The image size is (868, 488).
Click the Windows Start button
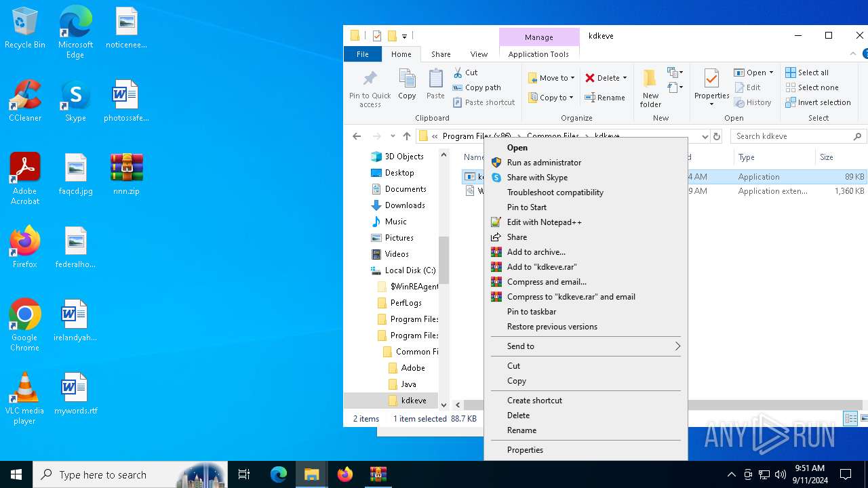coord(16,474)
